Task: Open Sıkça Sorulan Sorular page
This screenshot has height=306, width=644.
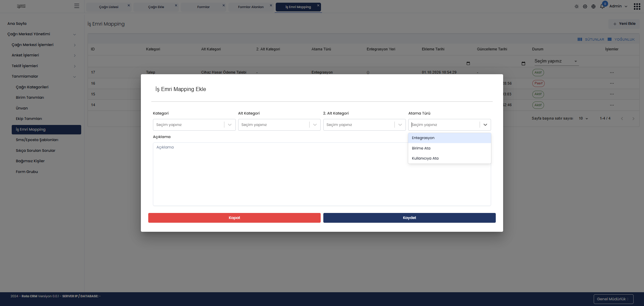Action: [36, 150]
